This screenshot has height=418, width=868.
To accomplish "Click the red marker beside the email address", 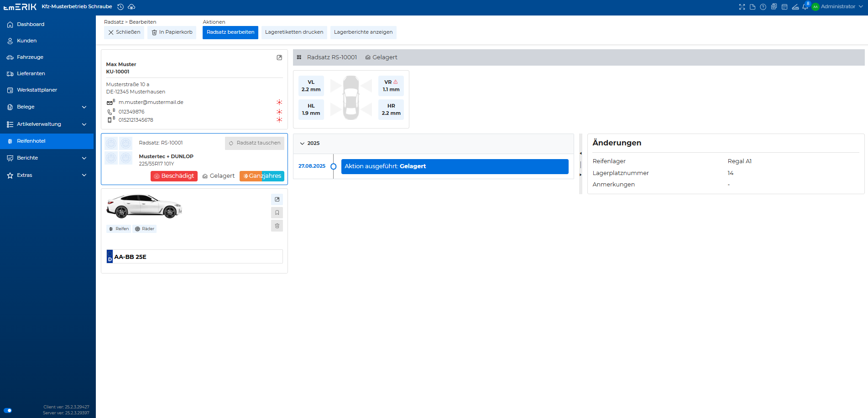I will (x=279, y=102).
